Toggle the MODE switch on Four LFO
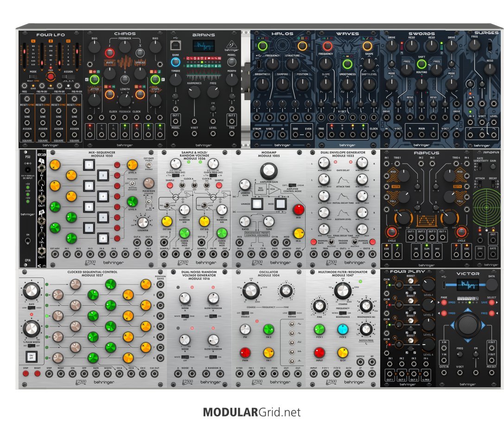Image resolution: width=504 pixels, height=422 pixels. pos(33,76)
